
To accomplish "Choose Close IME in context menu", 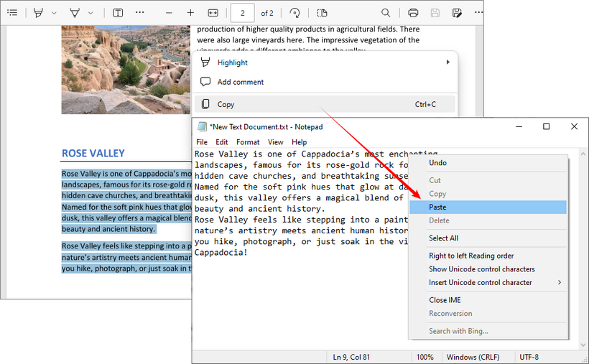I will (x=488, y=300).
